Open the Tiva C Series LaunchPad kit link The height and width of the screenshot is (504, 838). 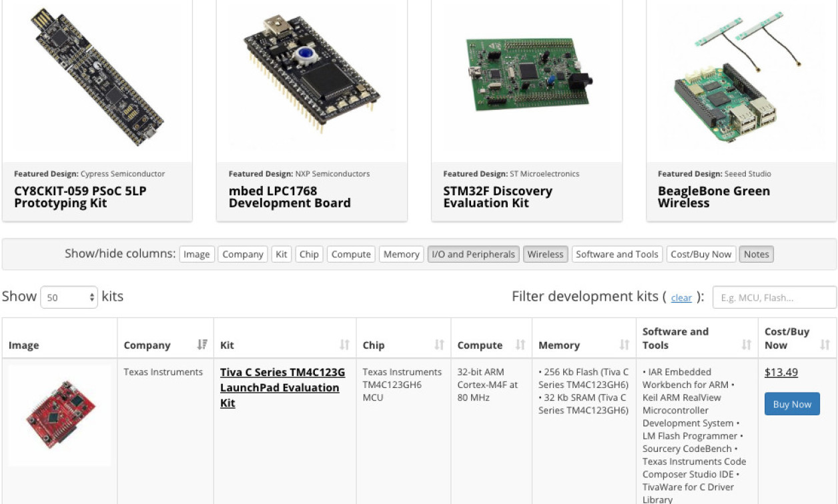point(278,387)
